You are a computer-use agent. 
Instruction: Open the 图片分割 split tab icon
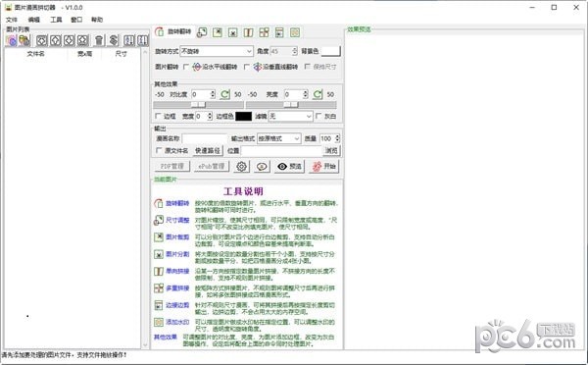coord(233,32)
